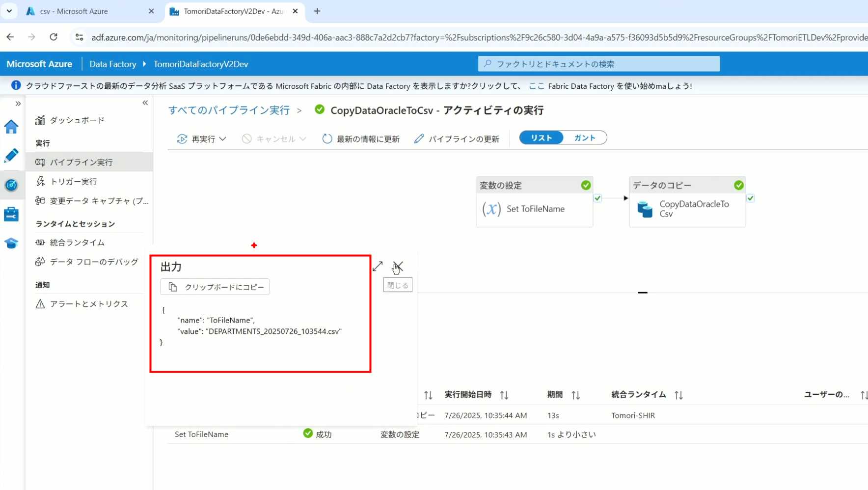Image resolution: width=868 pixels, height=490 pixels.
Task: Open the Monitor gauge icon
Action: [11, 185]
